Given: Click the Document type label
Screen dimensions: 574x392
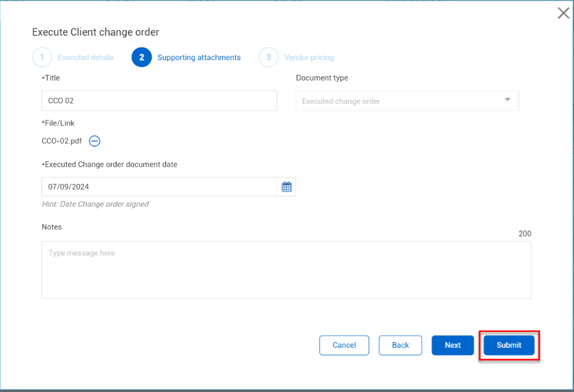Looking at the screenshot, I should pos(322,78).
